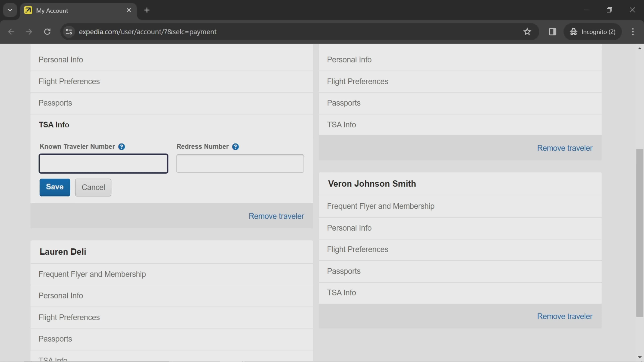Open the Incognito profile indicator

click(593, 32)
